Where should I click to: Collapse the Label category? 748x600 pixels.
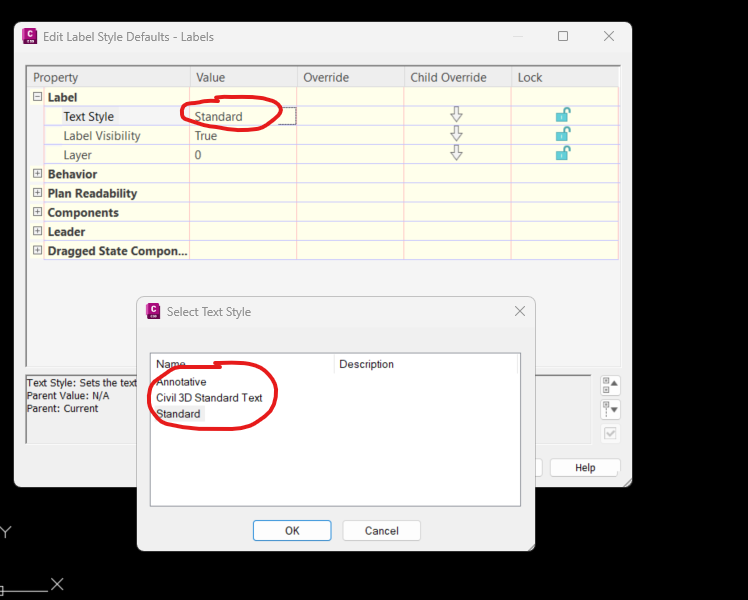[37, 97]
